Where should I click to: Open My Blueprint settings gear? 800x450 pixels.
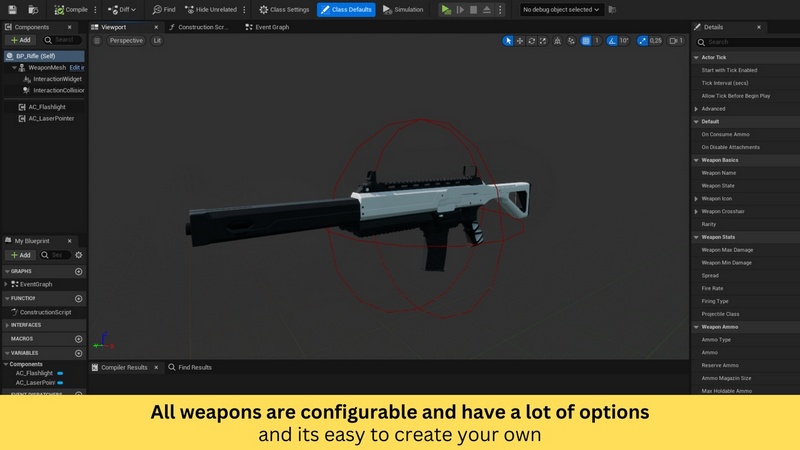point(77,255)
